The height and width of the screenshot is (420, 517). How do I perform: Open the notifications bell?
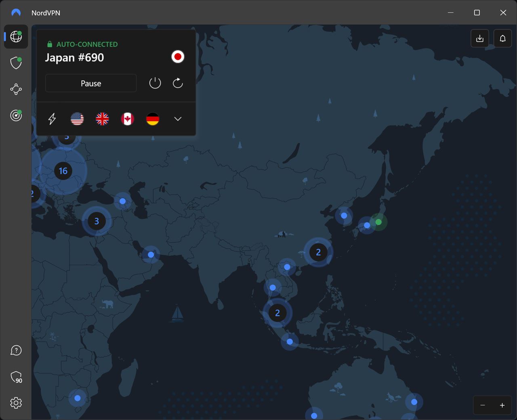tap(502, 38)
